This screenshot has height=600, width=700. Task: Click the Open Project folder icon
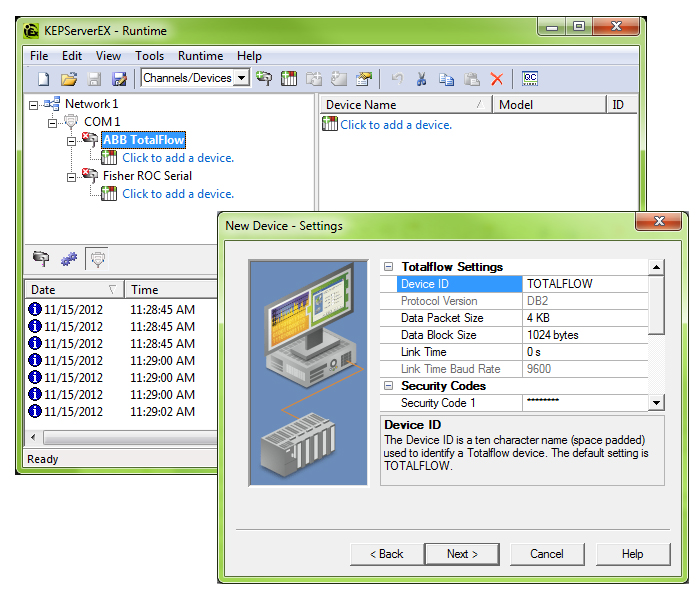(x=69, y=78)
